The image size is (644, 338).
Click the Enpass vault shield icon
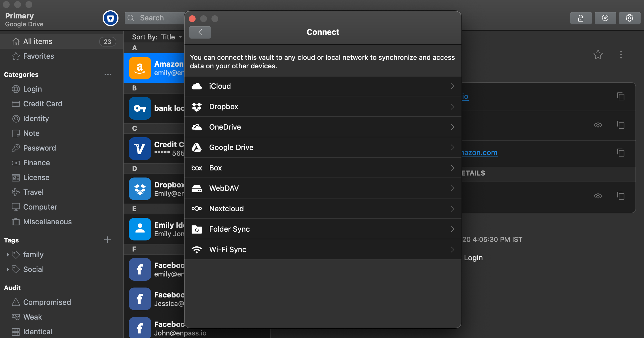click(110, 18)
